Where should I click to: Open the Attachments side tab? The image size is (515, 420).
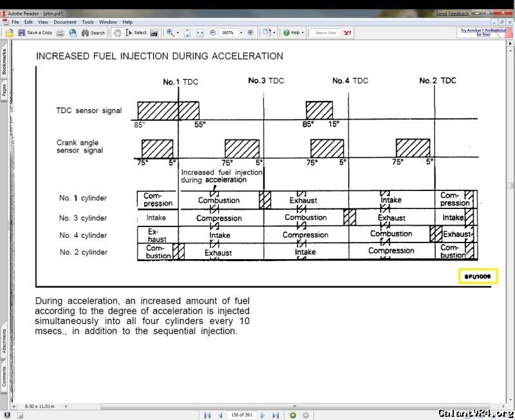4,341
